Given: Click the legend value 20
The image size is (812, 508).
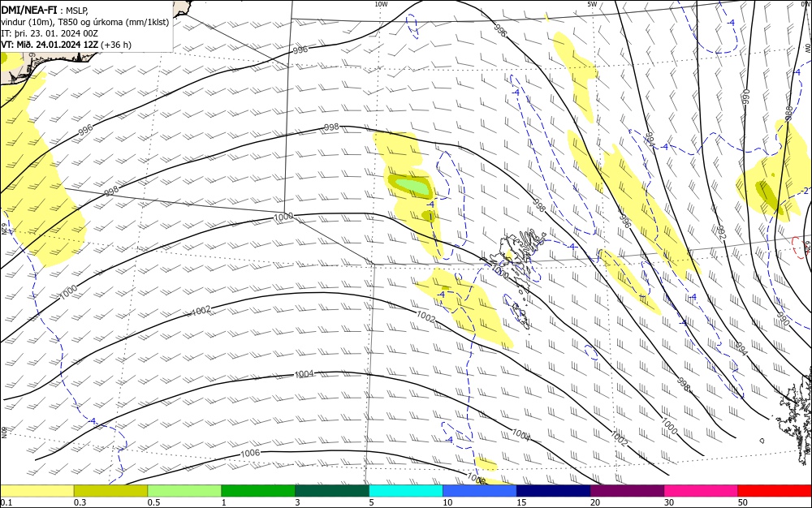Looking at the screenshot, I should click(x=595, y=502).
